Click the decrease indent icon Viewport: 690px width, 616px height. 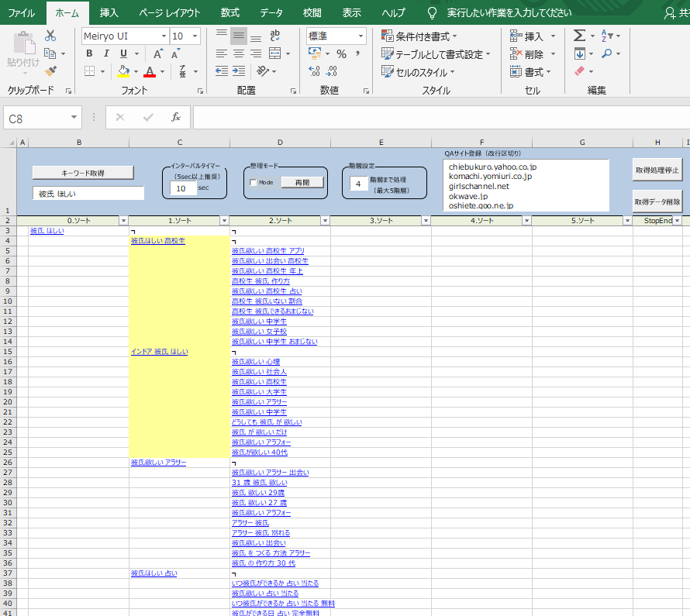pos(222,71)
